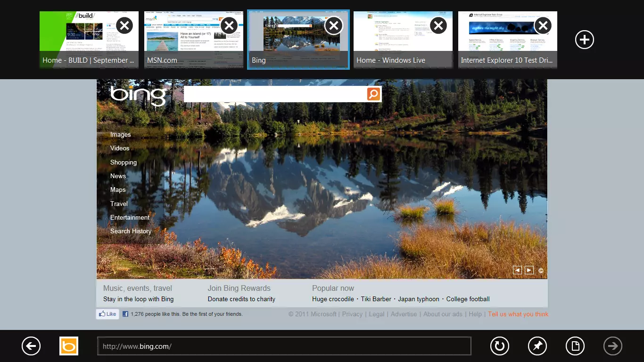Show the previous background image
The height and width of the screenshot is (362, 644).
pos(517,270)
